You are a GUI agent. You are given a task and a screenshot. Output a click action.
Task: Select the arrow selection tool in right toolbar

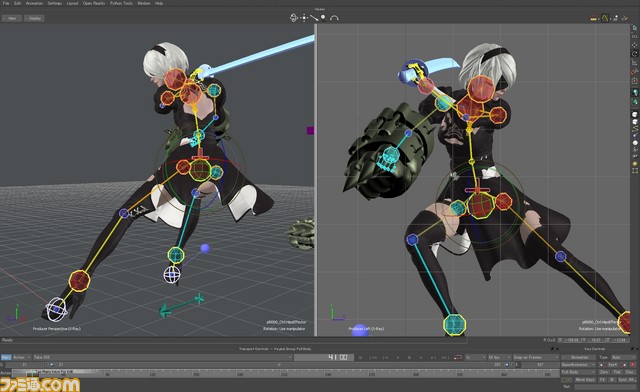point(634,28)
